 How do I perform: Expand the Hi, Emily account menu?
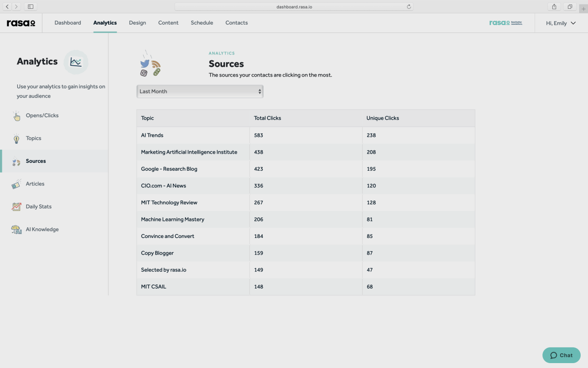[x=561, y=23]
